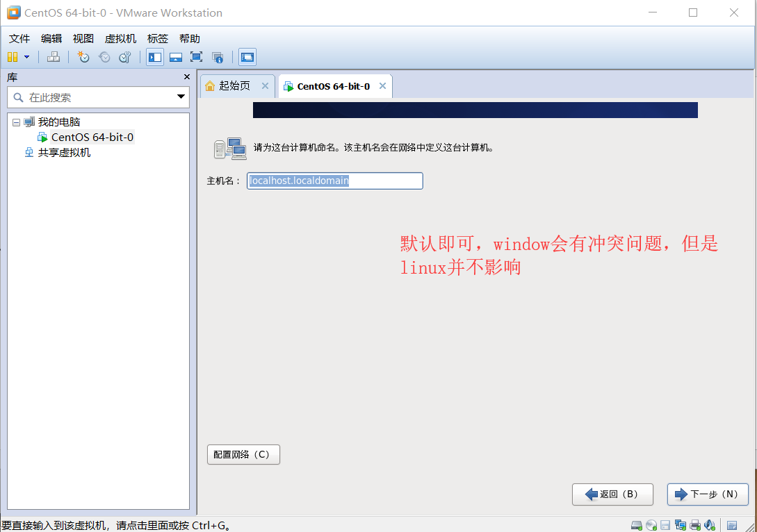The width and height of the screenshot is (757, 532).
Task: Pause the virtual machine with the toolbar pause icon
Action: [13, 57]
